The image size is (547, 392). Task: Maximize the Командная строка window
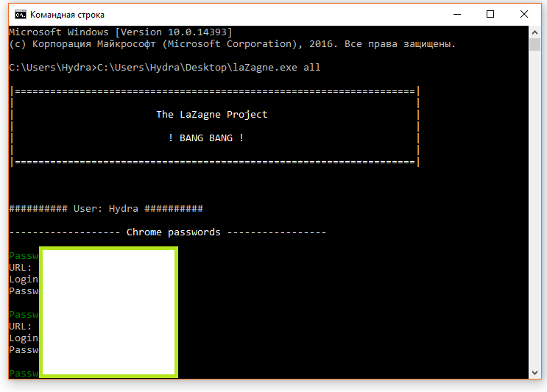coord(490,14)
